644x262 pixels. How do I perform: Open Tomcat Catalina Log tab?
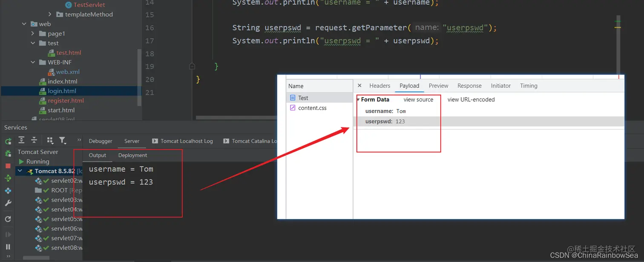click(250, 141)
